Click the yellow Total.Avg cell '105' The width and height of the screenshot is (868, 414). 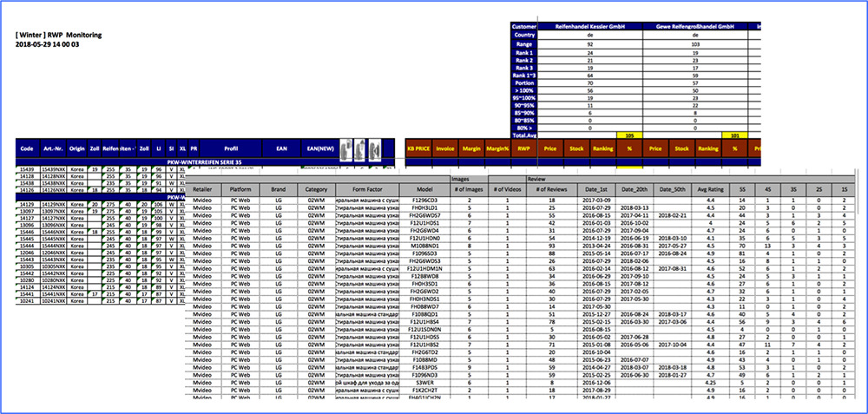629,135
